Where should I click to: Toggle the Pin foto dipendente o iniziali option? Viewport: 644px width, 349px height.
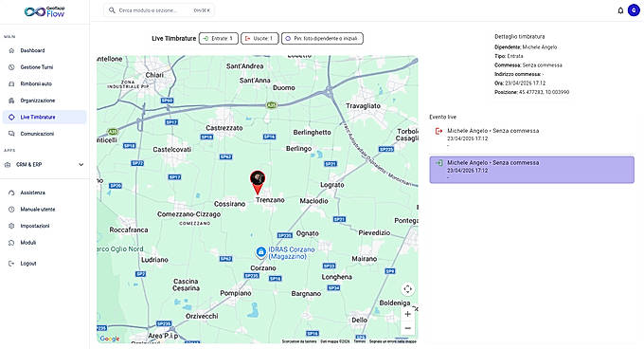[x=322, y=38]
